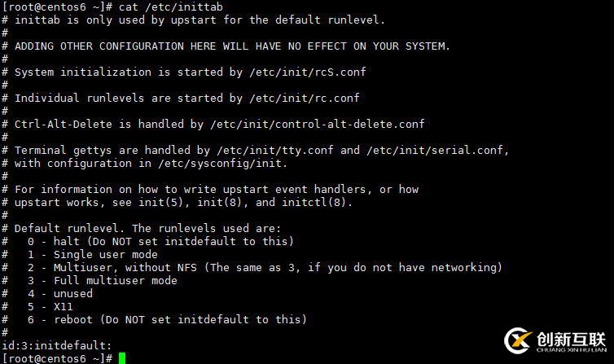Click the watermark logo icon at bottom right

[x=518, y=341]
